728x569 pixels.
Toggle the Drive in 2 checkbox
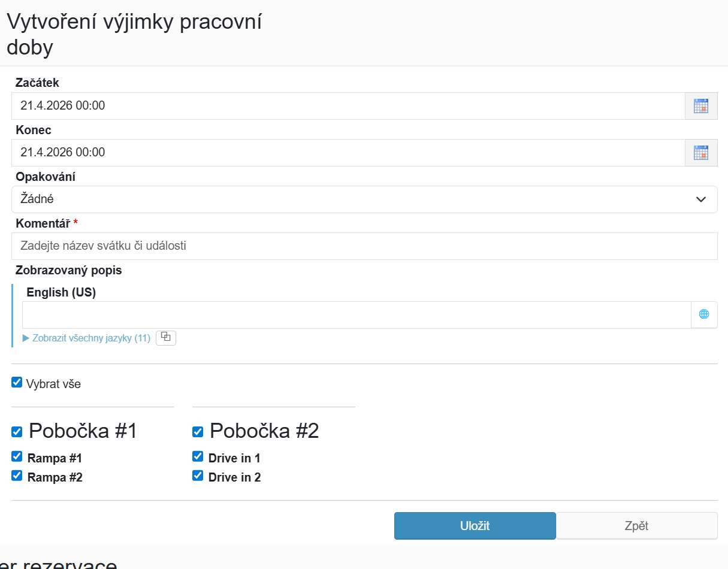pos(198,476)
